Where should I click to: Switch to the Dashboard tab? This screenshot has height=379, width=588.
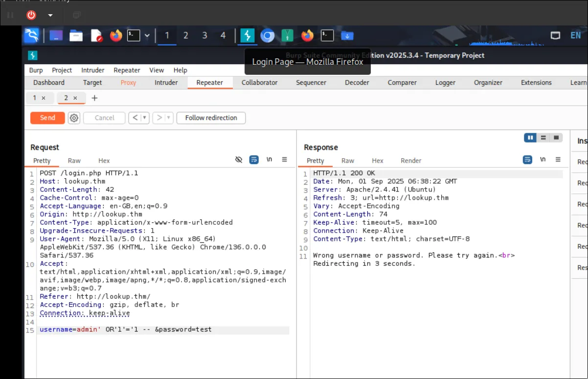click(49, 82)
